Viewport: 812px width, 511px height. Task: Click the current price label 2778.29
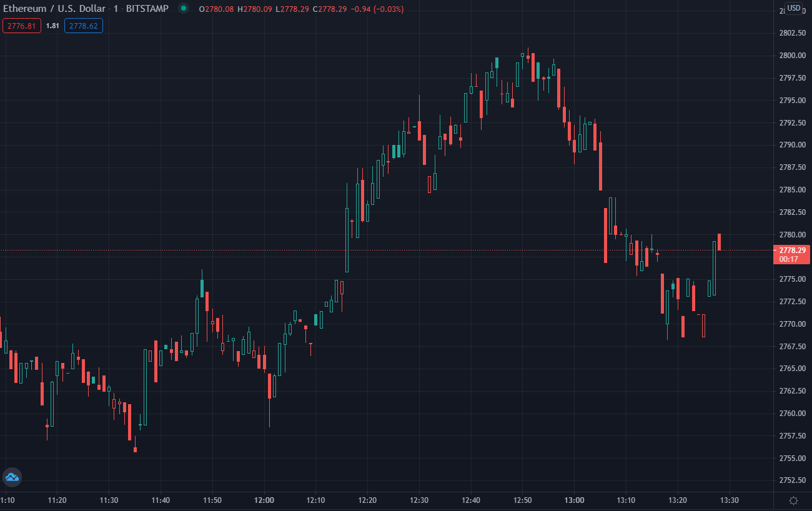pos(791,250)
